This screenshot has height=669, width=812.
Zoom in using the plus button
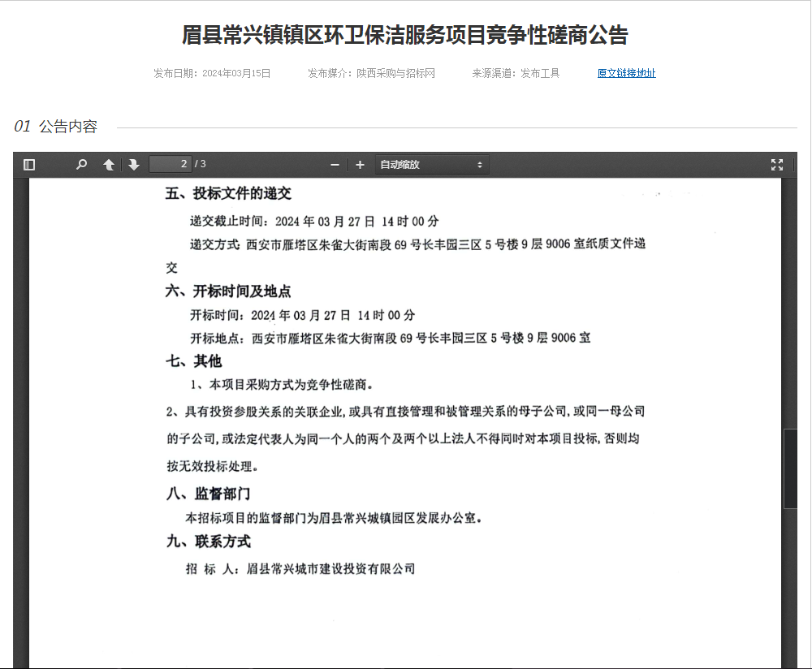point(361,165)
